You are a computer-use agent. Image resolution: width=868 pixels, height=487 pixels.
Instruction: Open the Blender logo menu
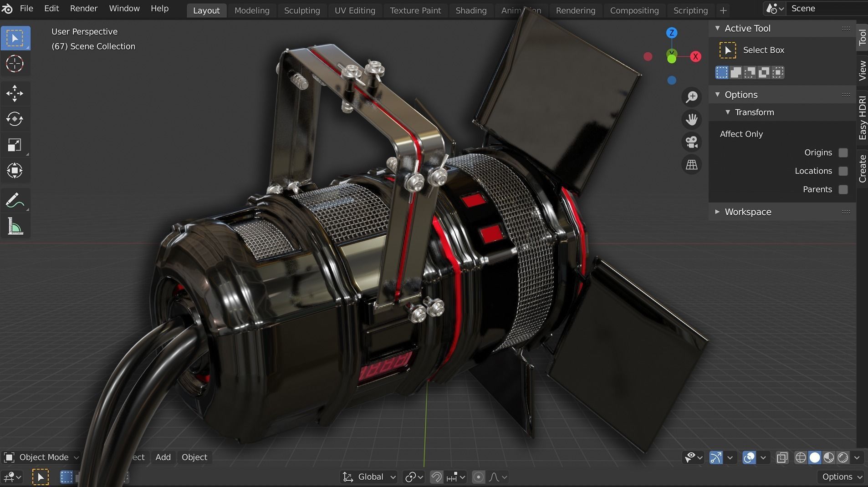[x=7, y=9]
